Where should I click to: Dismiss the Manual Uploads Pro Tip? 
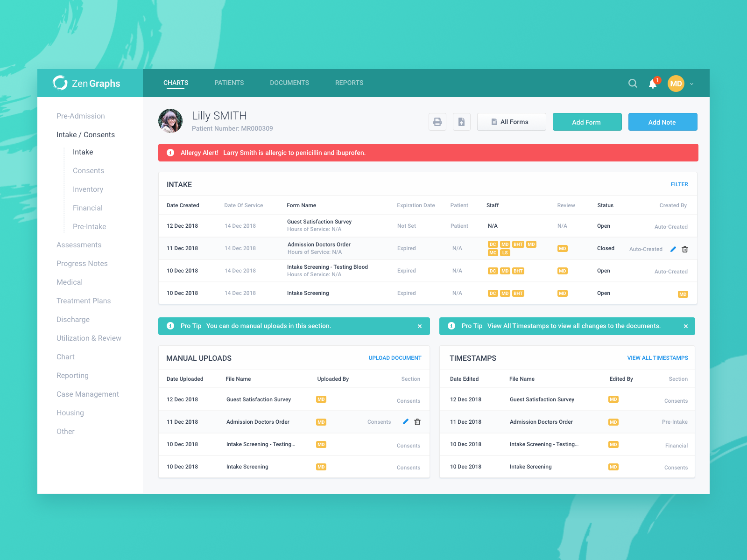pyautogui.click(x=419, y=326)
